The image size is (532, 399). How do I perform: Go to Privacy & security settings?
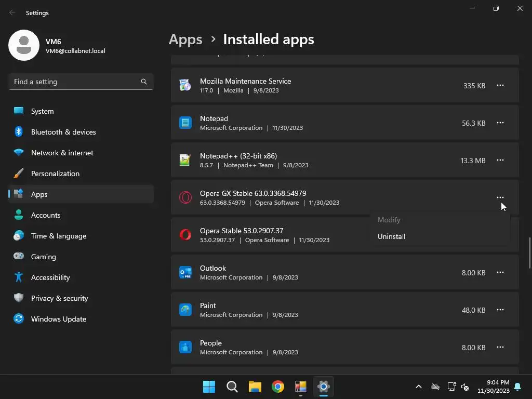(81, 298)
